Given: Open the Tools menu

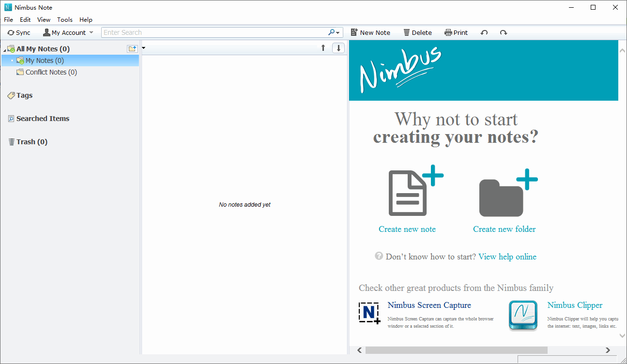Looking at the screenshot, I should 65,20.
